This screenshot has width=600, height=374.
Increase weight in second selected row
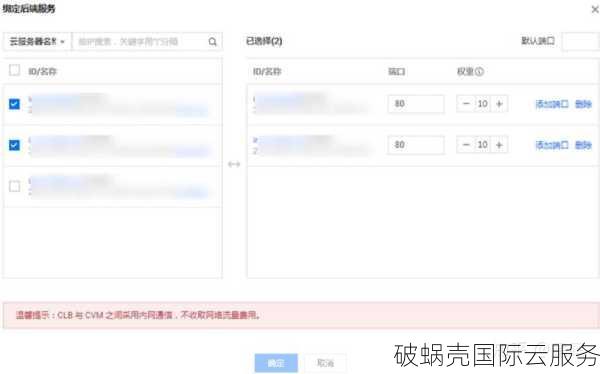(x=499, y=145)
